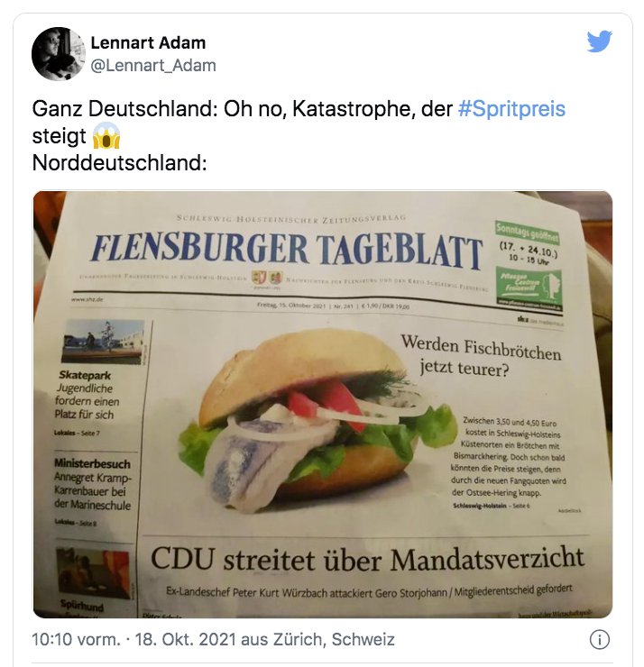
Task: Open the #Spritpreis hashtag
Action: (511, 109)
